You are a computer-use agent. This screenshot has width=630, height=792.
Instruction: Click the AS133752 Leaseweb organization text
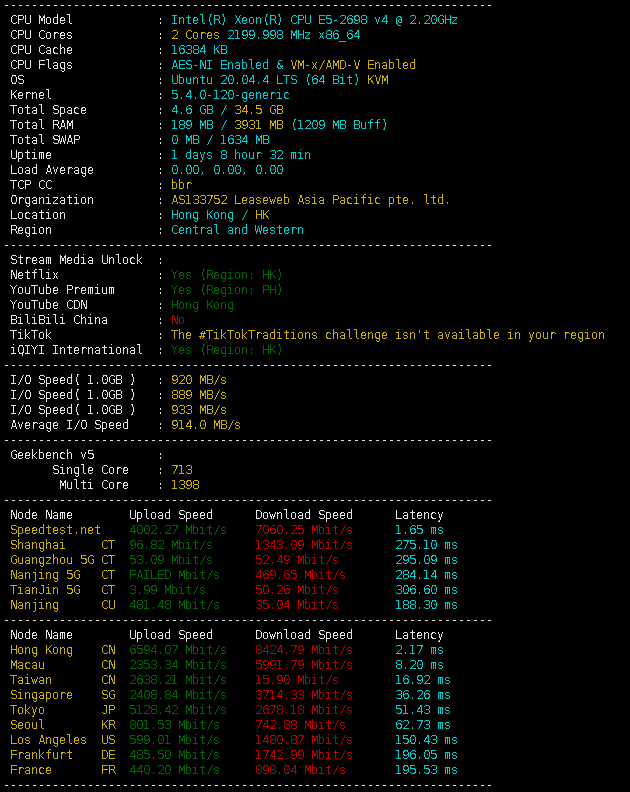point(310,200)
